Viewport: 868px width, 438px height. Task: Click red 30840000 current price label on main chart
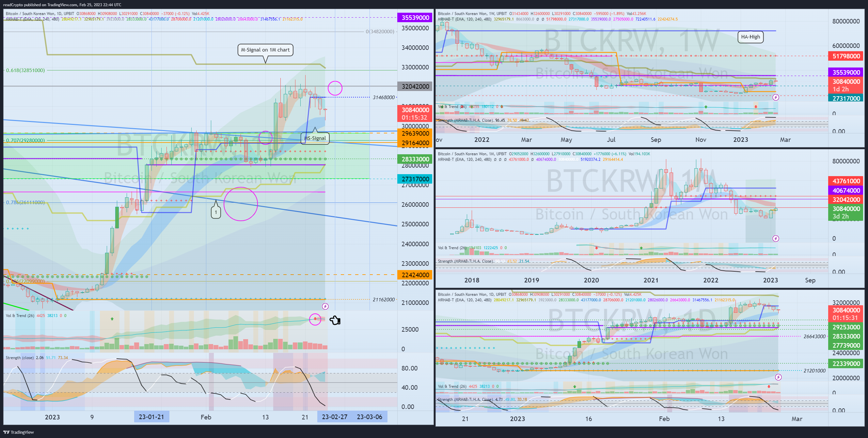[415, 113]
